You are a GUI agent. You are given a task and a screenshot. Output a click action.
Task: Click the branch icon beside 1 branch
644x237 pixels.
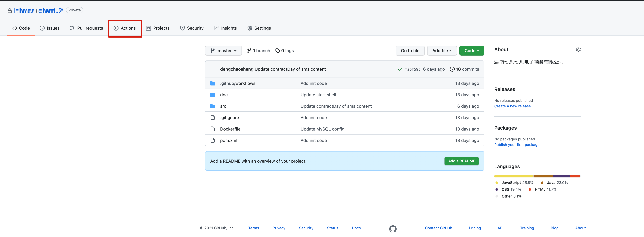point(249,51)
